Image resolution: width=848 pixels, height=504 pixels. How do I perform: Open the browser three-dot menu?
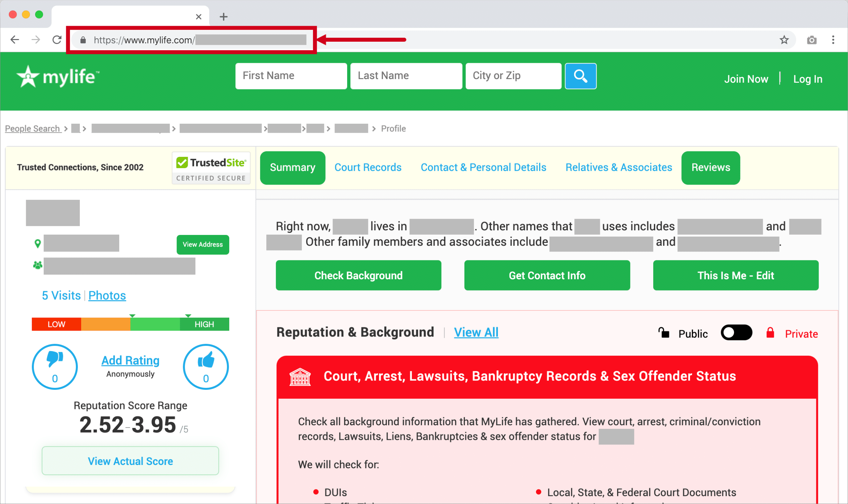click(833, 40)
